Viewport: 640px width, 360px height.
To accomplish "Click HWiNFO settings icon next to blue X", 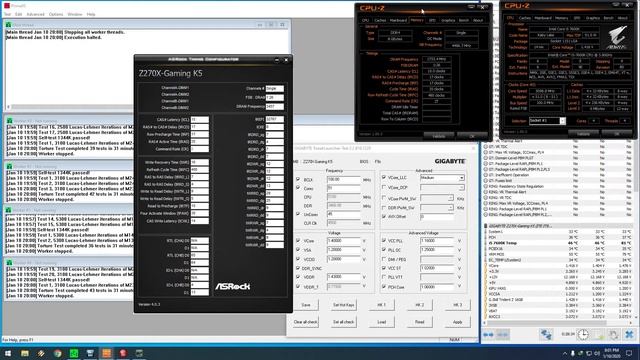I will [613, 335].
